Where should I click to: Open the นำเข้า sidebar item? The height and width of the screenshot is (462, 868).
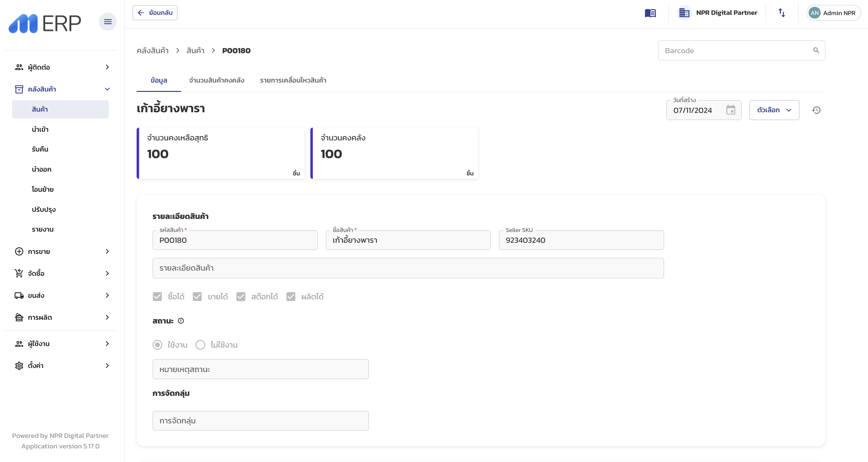pos(40,129)
